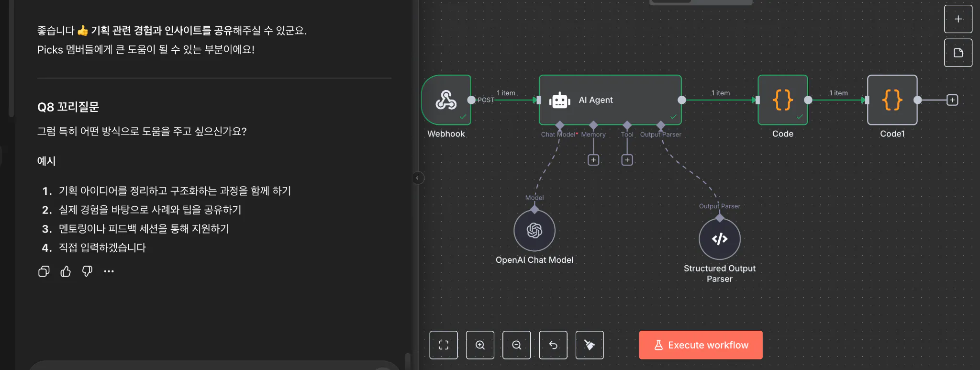Click the question "그럼 특히 어떤 방식으로 도움을 주고 싶으신가요?"

142,131
